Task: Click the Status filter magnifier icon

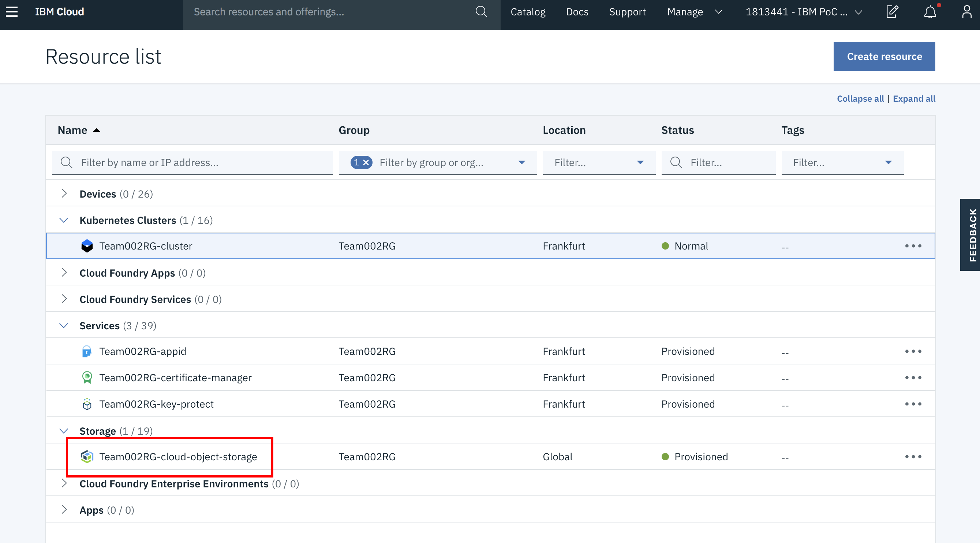Action: pos(676,162)
